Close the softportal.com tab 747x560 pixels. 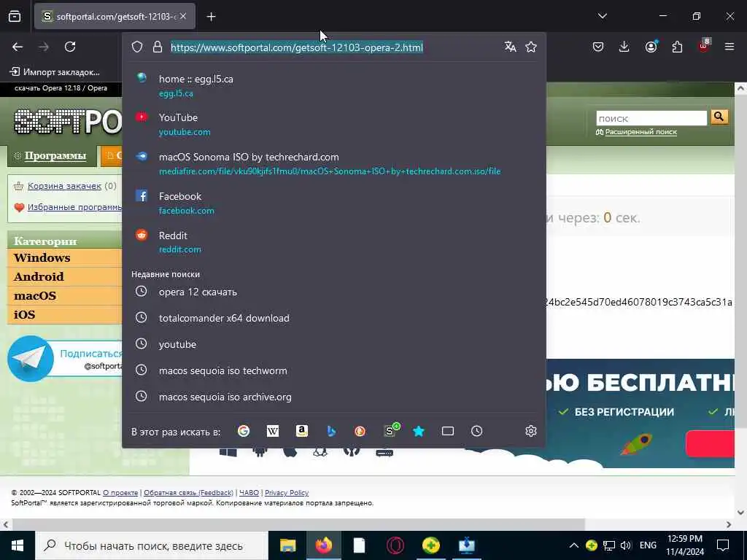183,16
